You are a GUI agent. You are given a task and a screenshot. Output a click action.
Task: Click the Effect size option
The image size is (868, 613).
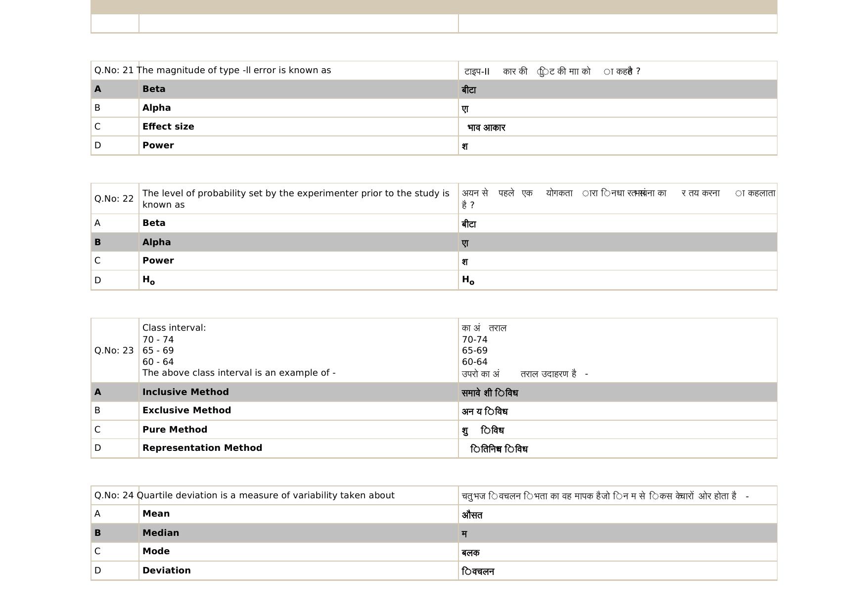tap(168, 127)
